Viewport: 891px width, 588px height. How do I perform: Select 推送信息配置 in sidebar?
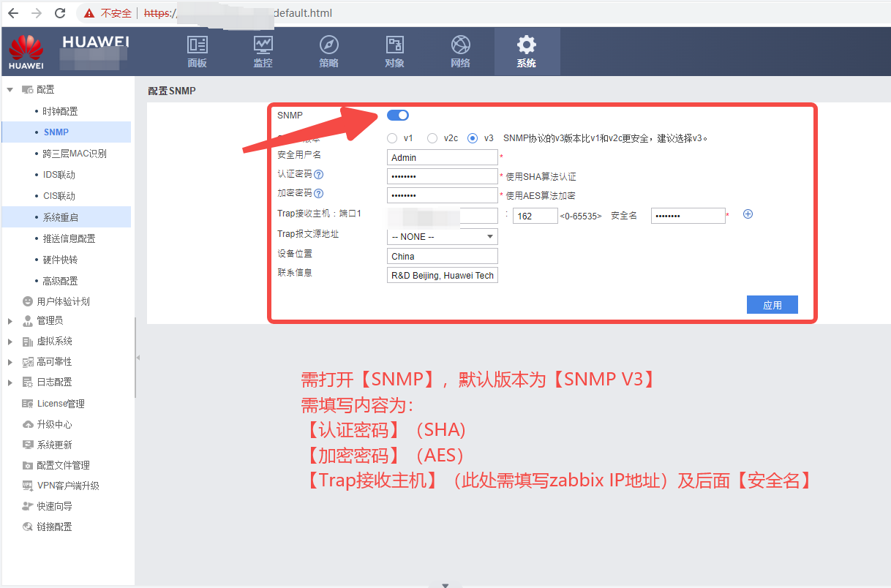pos(69,238)
